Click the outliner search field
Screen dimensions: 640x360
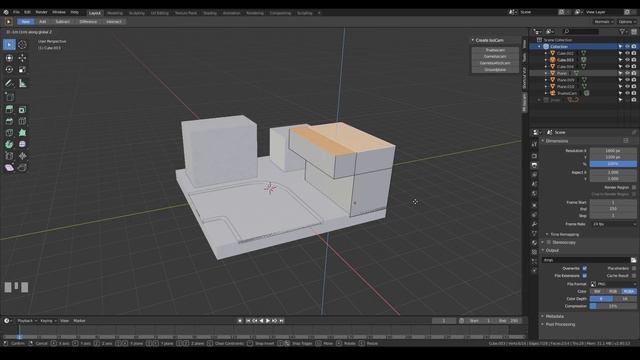(x=581, y=31)
